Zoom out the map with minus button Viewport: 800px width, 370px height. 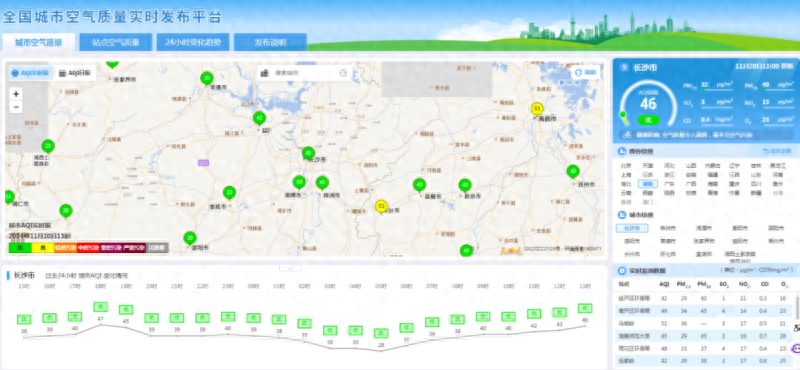[x=16, y=107]
